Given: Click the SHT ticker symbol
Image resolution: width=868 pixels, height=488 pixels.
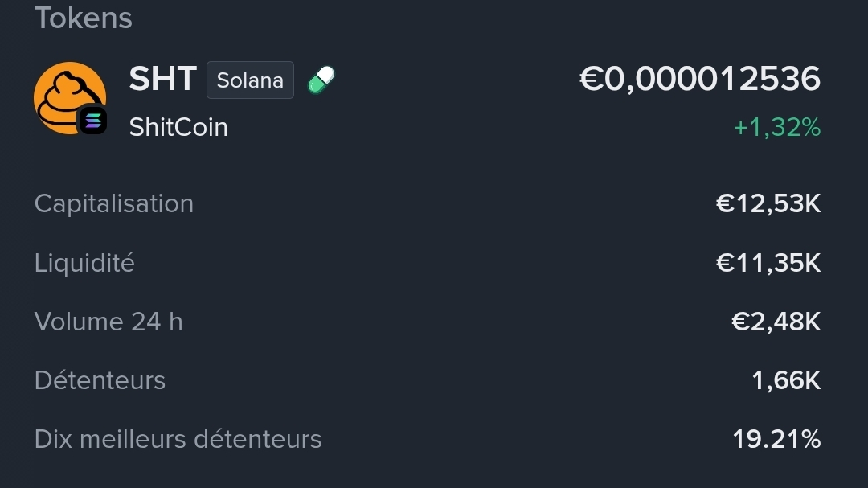Looking at the screenshot, I should [x=162, y=80].
